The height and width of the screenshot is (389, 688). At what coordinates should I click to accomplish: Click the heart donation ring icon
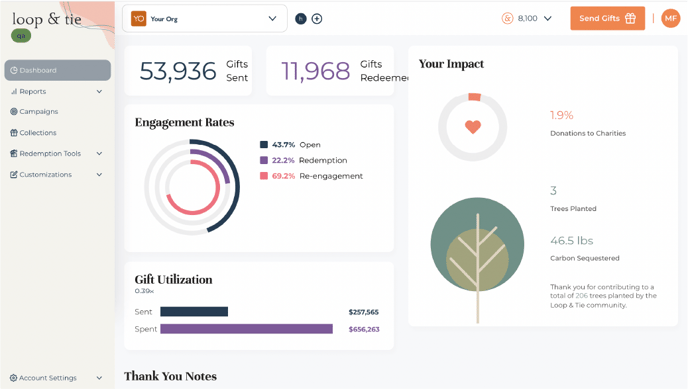coord(473,127)
